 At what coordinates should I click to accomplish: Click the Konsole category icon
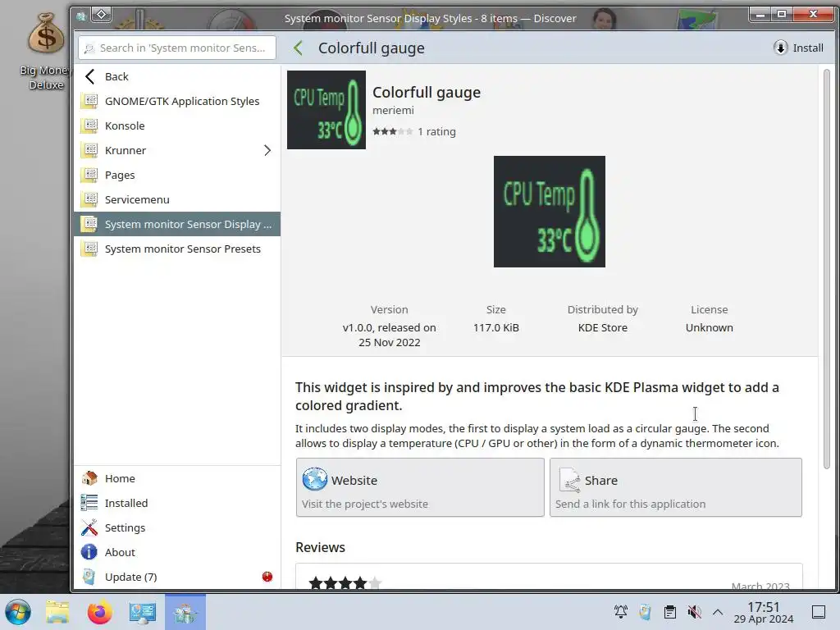(89, 126)
